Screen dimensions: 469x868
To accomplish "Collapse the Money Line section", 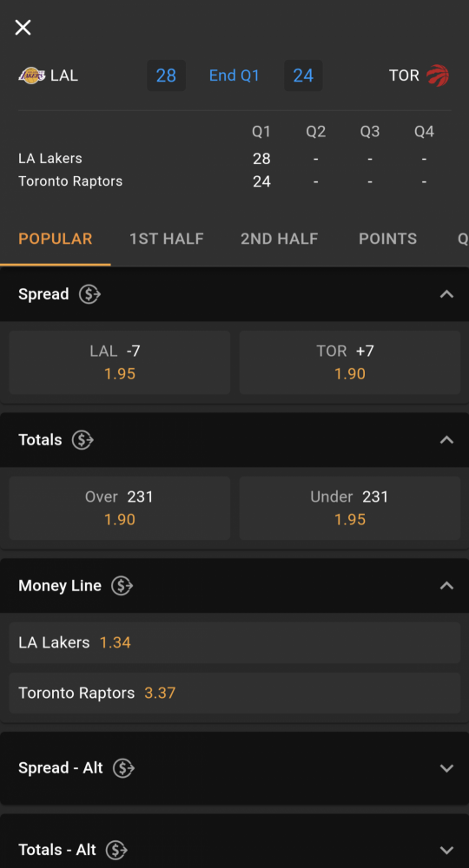I will point(446,586).
